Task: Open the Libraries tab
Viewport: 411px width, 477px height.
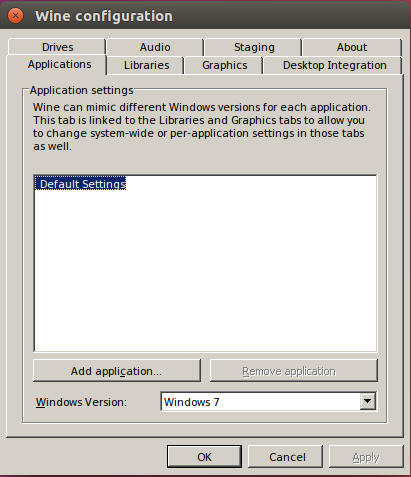Action: coord(146,65)
